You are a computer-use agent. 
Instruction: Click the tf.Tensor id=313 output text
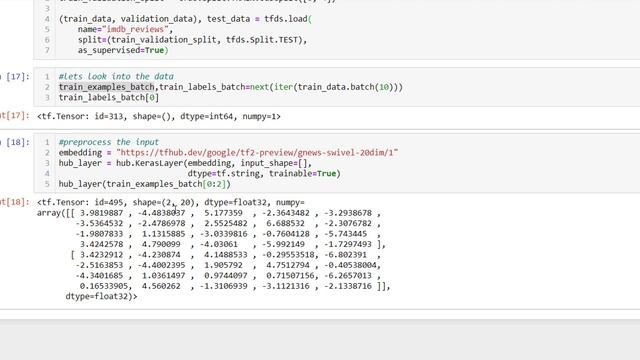coord(159,116)
